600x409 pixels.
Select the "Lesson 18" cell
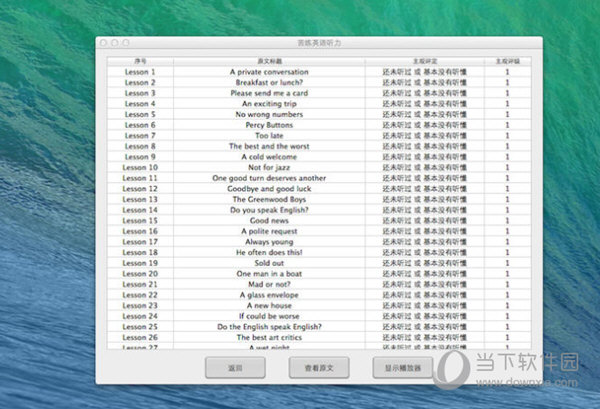140,253
